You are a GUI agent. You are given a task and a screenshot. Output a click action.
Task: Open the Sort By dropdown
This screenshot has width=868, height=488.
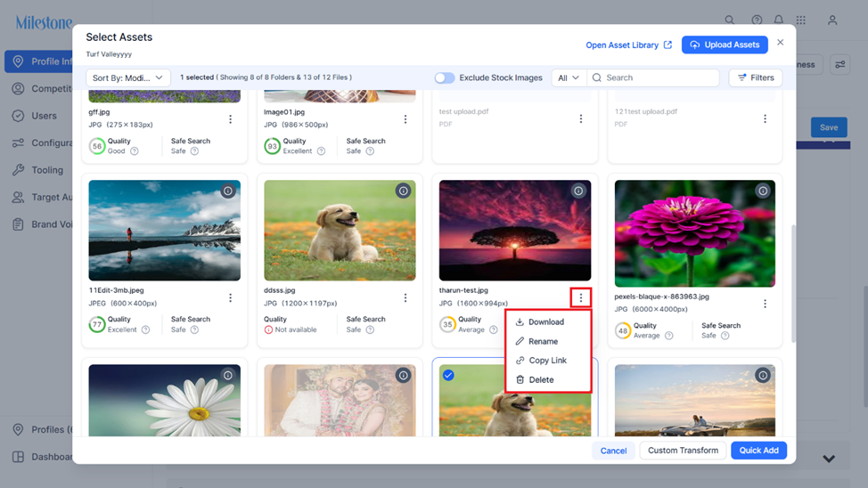pyautogui.click(x=127, y=77)
